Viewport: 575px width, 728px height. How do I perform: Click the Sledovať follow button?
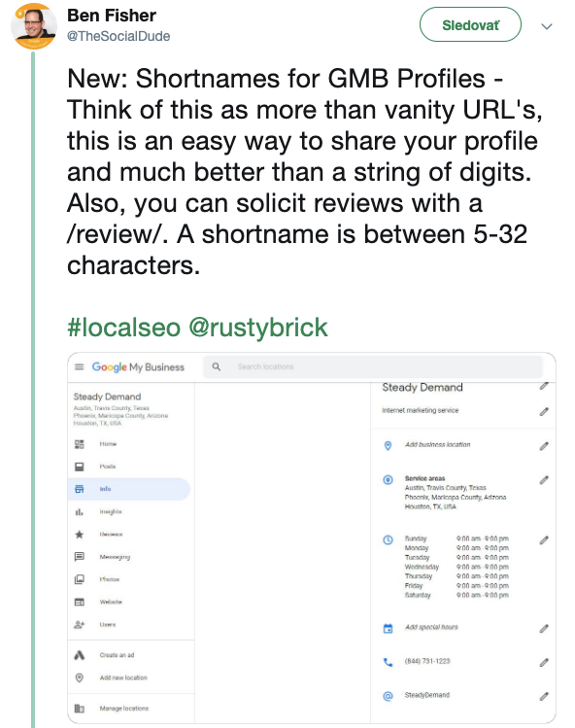(470, 24)
